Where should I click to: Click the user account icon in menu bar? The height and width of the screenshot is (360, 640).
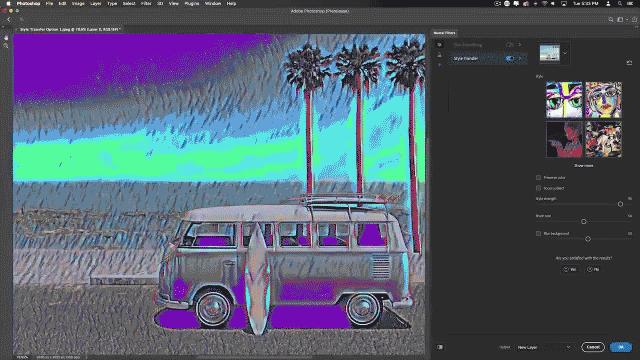(x=608, y=3)
